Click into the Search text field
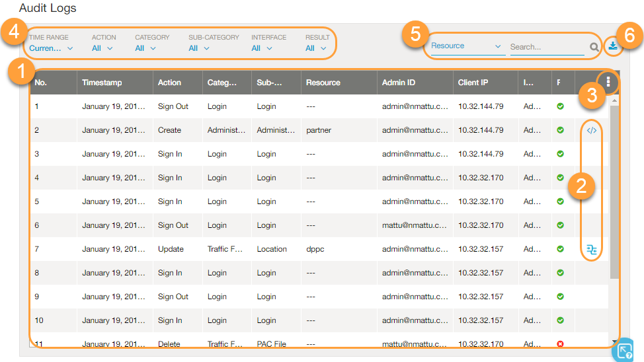Image resolution: width=644 pixels, height=362 pixels. pos(547,47)
